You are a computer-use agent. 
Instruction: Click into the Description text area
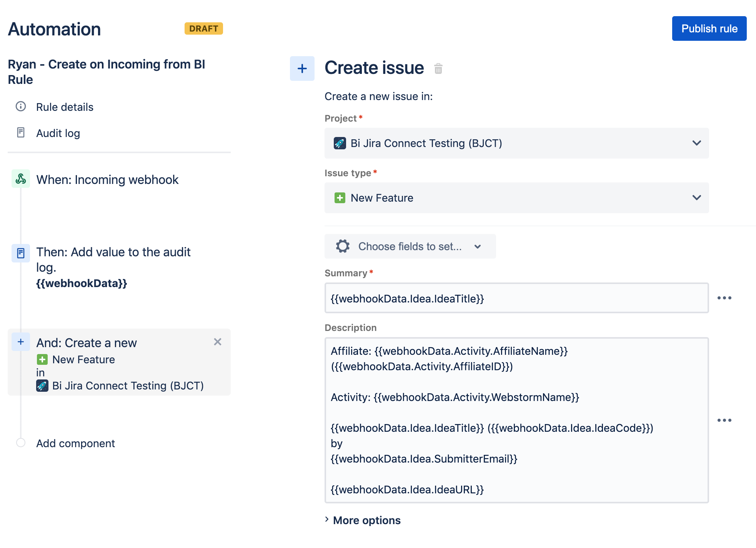click(x=517, y=420)
